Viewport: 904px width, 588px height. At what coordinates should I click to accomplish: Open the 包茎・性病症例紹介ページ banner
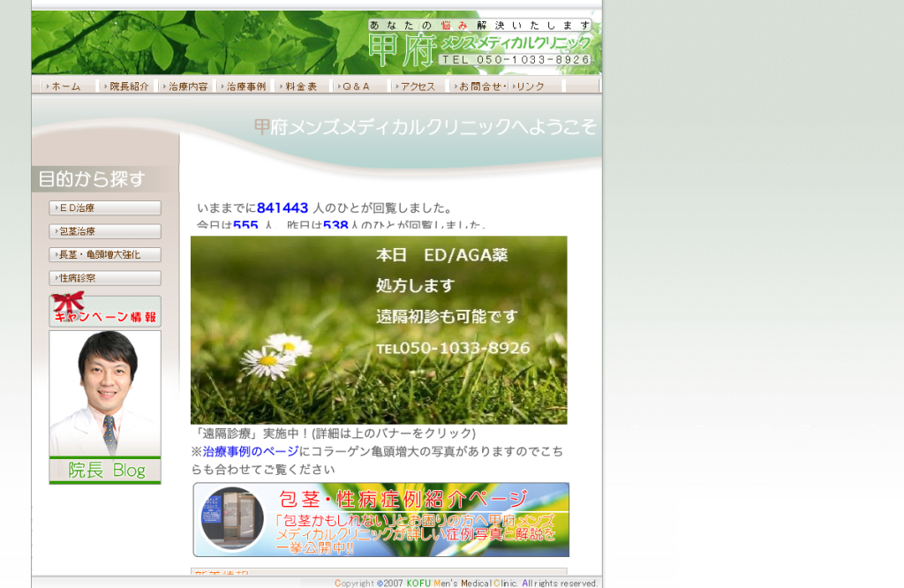(381, 520)
